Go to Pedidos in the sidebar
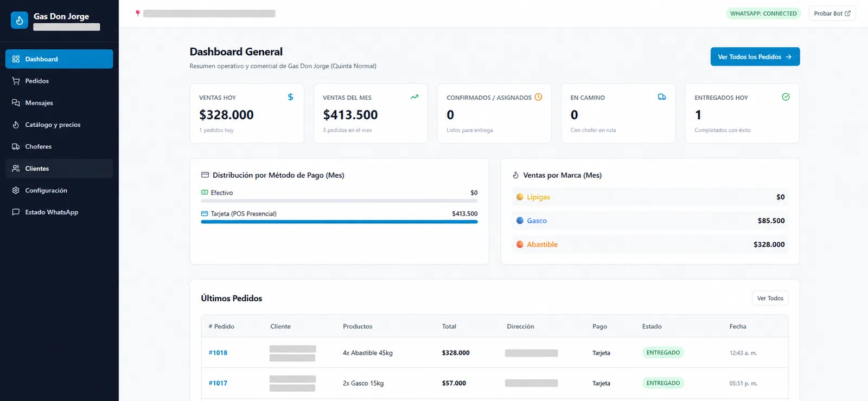Screen dimensions: 868x401 tap(59, 81)
